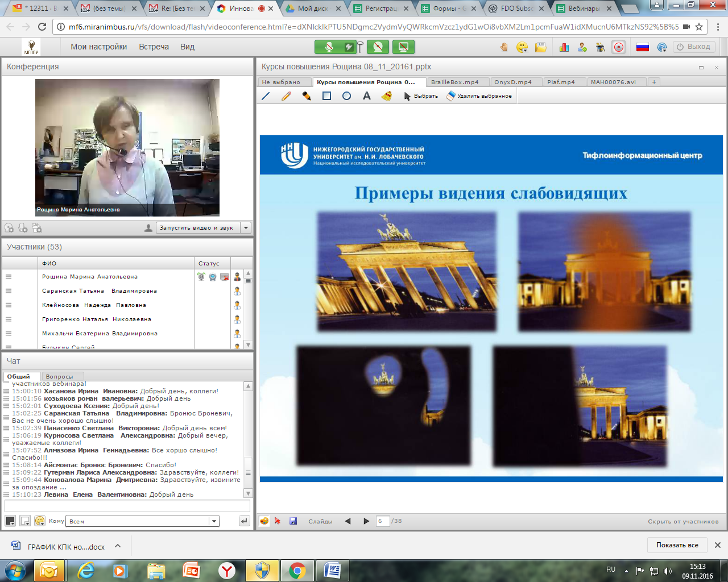This screenshot has height=582, width=728.
Task: Switch to the 'OnyxD.mp4' tab
Action: point(515,82)
